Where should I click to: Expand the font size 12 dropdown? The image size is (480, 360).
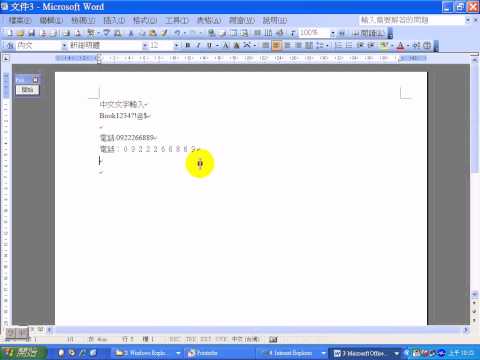tap(176, 45)
